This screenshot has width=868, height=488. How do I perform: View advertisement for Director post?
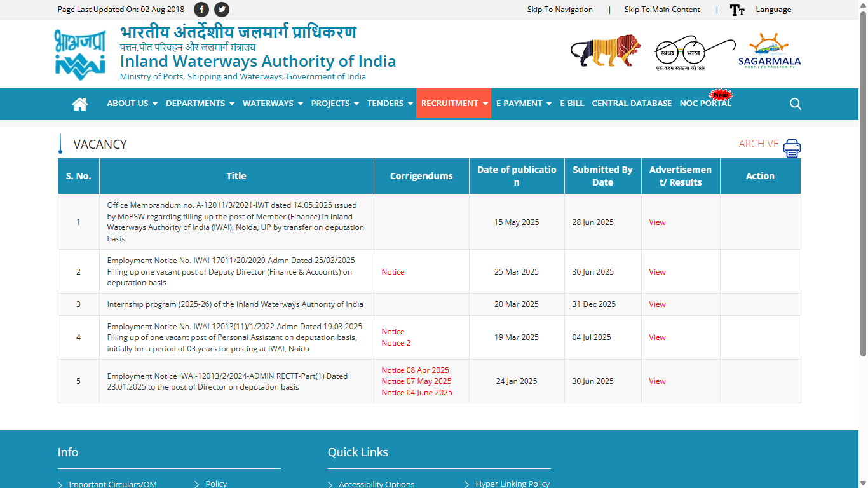pos(657,381)
